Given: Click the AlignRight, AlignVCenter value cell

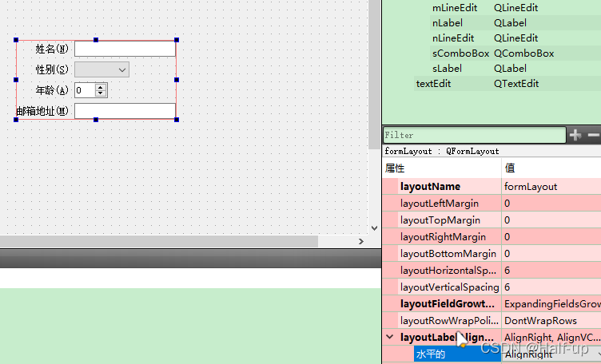Looking at the screenshot, I should coord(551,337).
